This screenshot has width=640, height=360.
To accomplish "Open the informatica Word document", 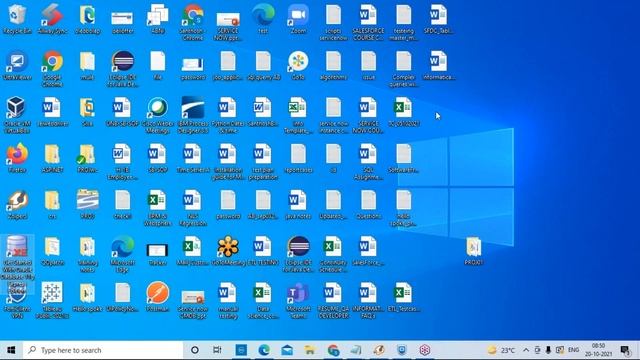I will (438, 65).
